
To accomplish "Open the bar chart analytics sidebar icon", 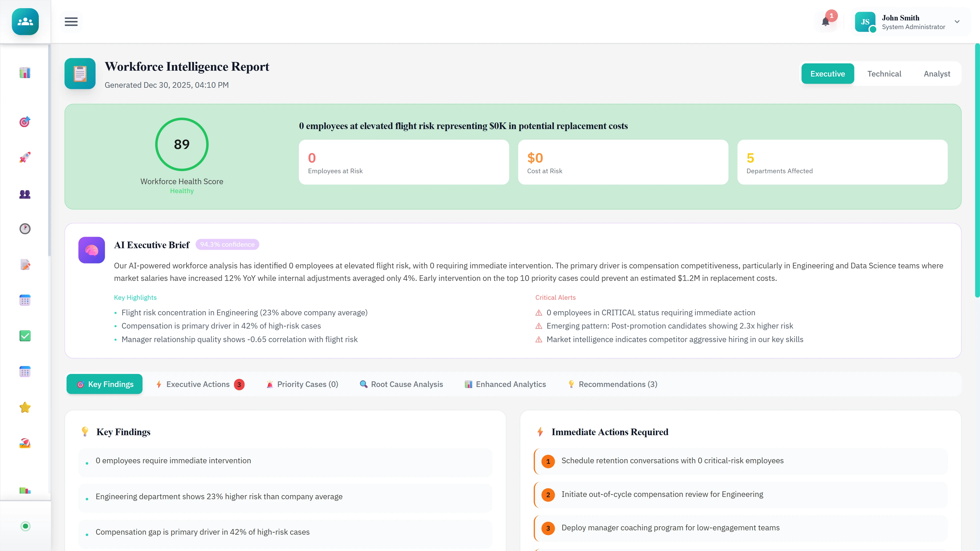I will [x=25, y=73].
